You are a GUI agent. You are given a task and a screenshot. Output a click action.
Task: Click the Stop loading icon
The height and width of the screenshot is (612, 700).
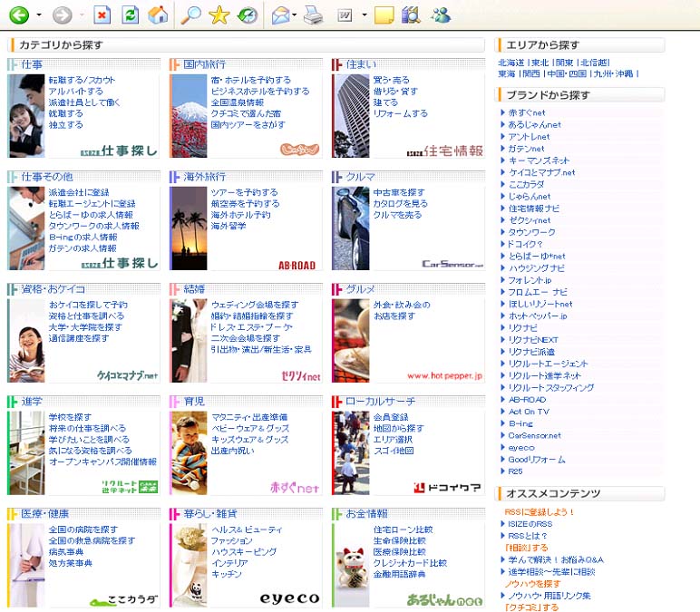coord(102,15)
